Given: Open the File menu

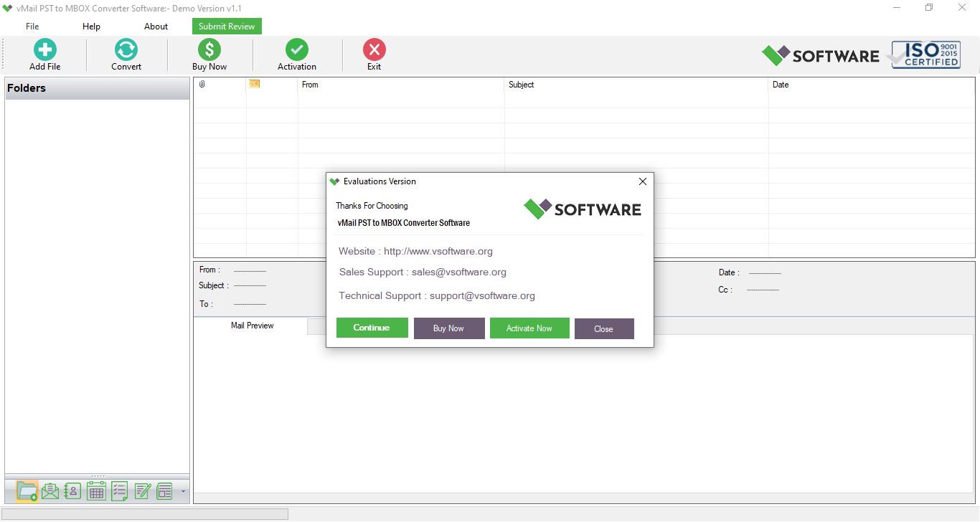Looking at the screenshot, I should coord(32,27).
